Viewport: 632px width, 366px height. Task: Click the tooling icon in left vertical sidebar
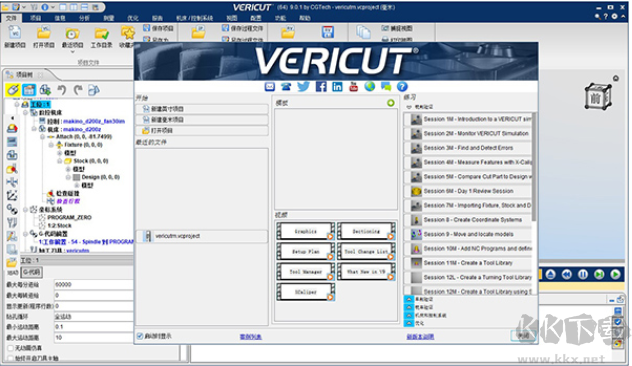tap(12, 223)
